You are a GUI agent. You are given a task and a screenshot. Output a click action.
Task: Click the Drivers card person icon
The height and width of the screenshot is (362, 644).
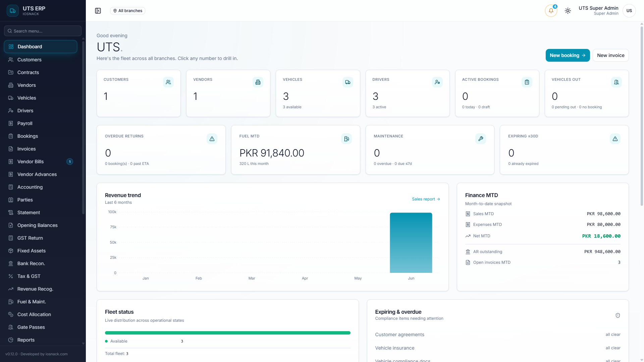click(x=437, y=82)
